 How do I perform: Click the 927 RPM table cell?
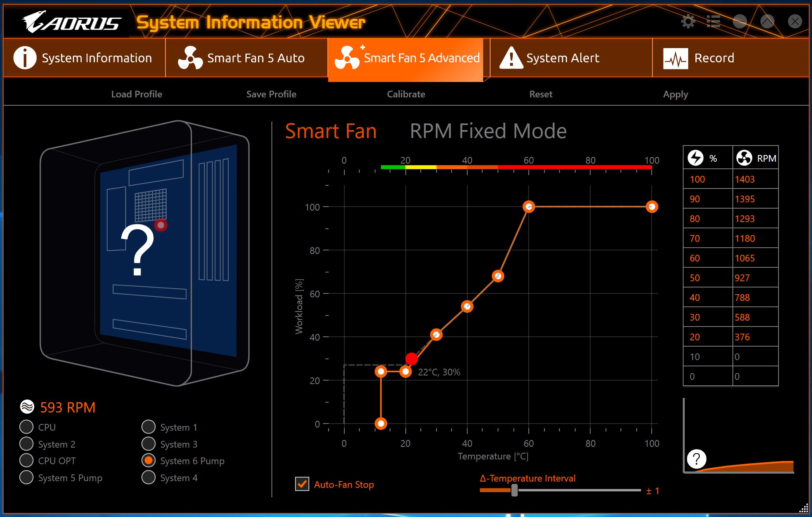pyautogui.click(x=755, y=278)
